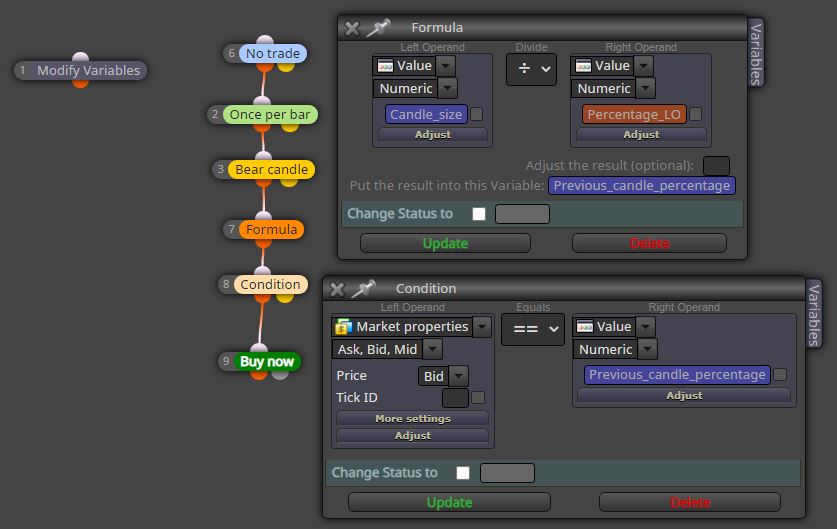Click the Value icon in Formula right operand
The height and width of the screenshot is (529, 837).
(x=583, y=66)
